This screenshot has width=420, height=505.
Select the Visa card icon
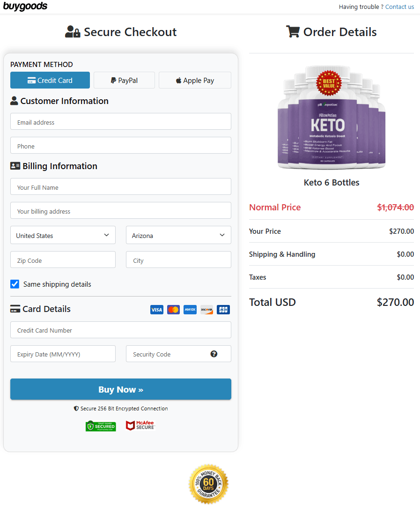(157, 310)
